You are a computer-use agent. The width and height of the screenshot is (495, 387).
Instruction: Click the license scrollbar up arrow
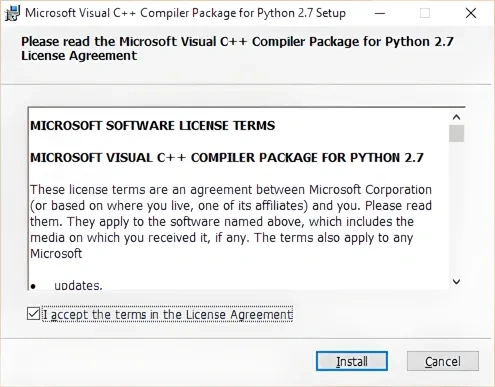click(456, 117)
